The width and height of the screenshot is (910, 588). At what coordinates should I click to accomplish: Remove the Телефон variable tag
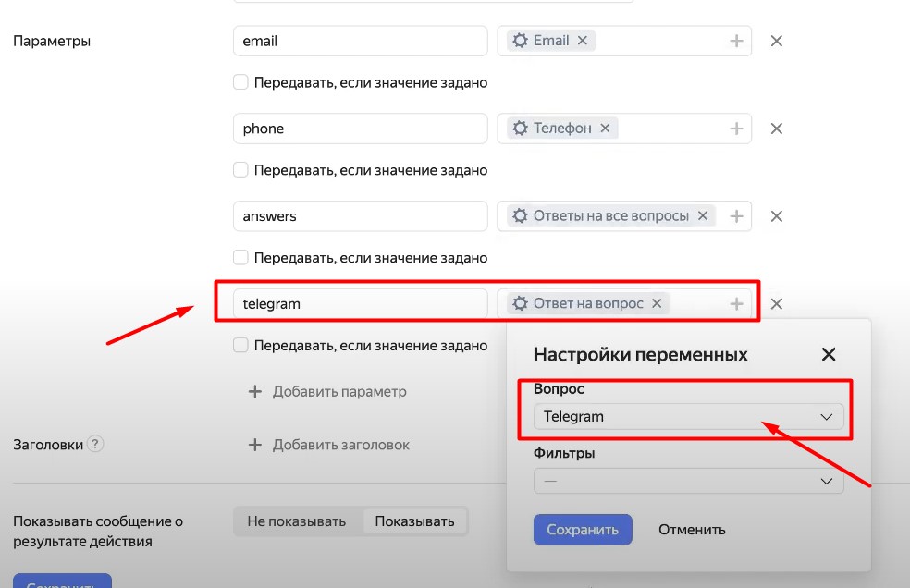605,129
